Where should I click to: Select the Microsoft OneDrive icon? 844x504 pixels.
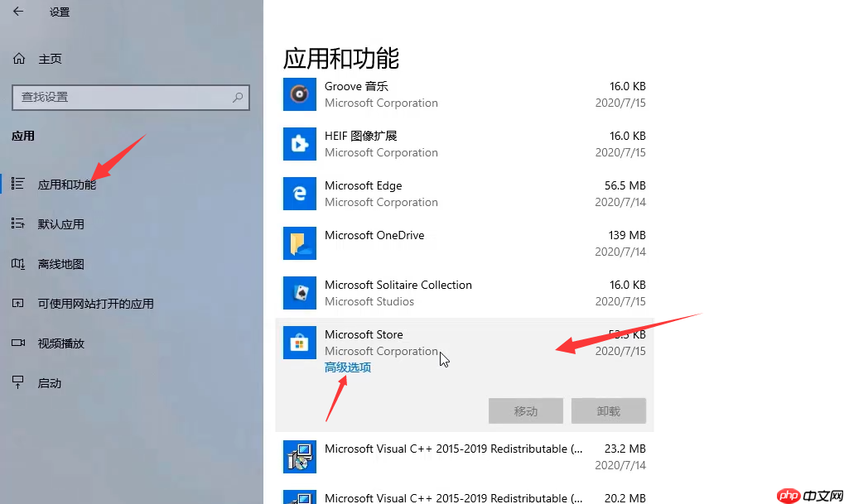tap(299, 243)
